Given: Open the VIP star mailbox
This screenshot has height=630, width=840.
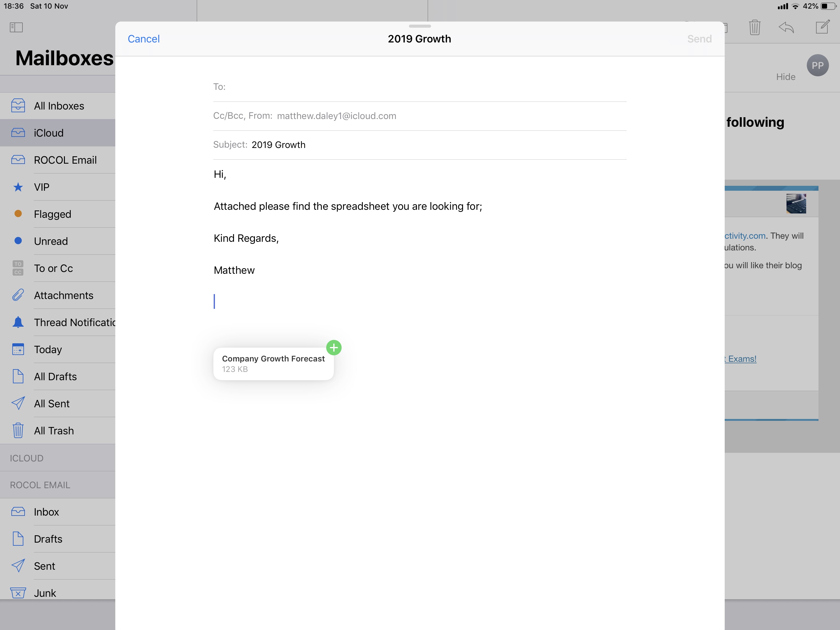Looking at the screenshot, I should [x=42, y=187].
